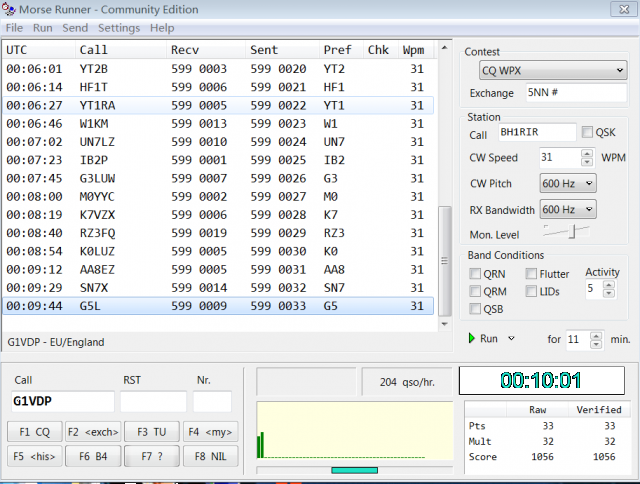Select the YT2B log row

pyautogui.click(x=218, y=69)
